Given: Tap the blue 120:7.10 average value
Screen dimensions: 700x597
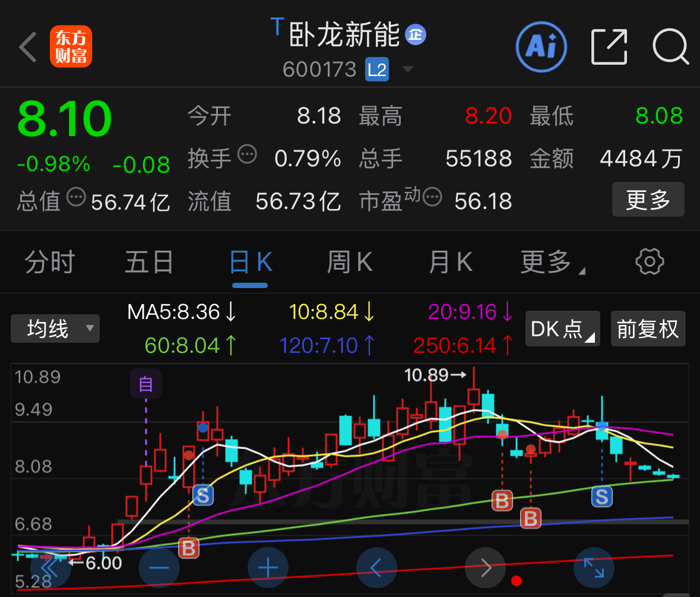Looking at the screenshot, I should click(x=327, y=345).
